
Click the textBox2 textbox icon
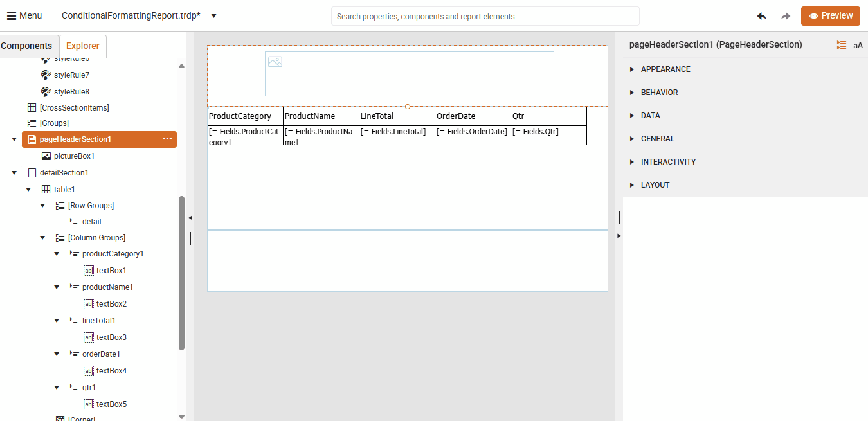click(89, 304)
